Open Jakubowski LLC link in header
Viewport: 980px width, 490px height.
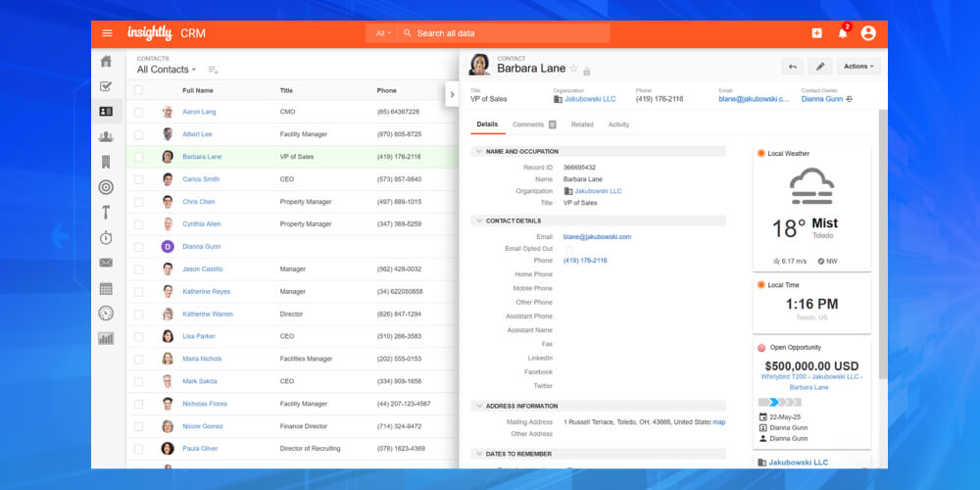click(x=590, y=99)
